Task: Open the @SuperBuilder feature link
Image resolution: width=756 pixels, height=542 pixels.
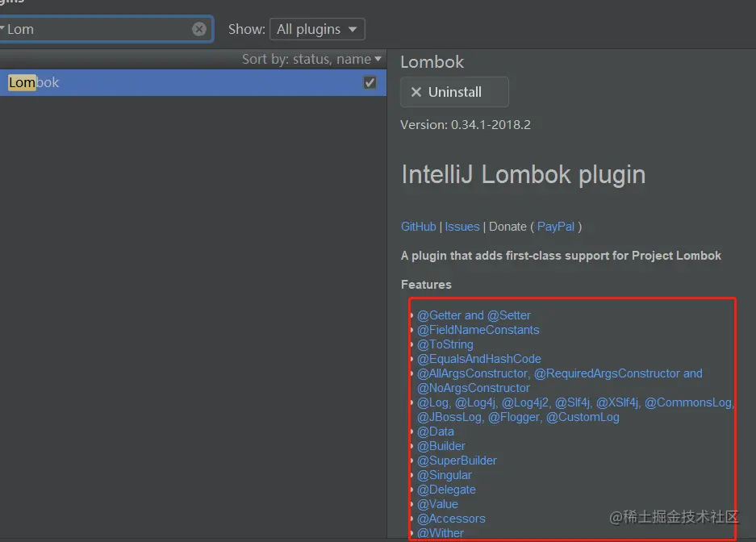Action: click(x=457, y=461)
